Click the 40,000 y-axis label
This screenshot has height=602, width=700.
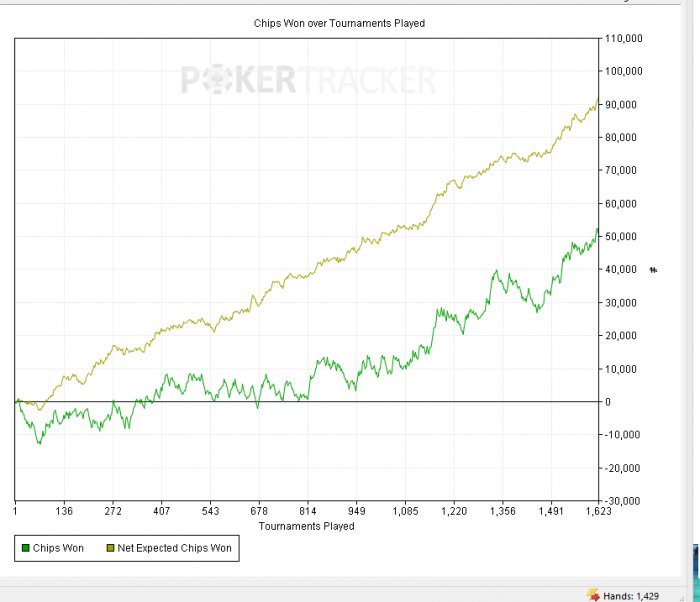click(x=621, y=269)
